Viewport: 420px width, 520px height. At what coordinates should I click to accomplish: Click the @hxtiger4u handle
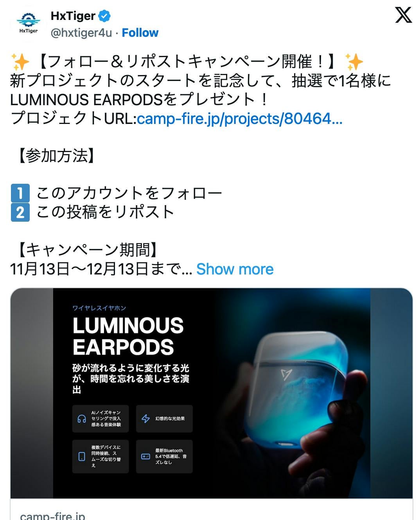coord(81,33)
